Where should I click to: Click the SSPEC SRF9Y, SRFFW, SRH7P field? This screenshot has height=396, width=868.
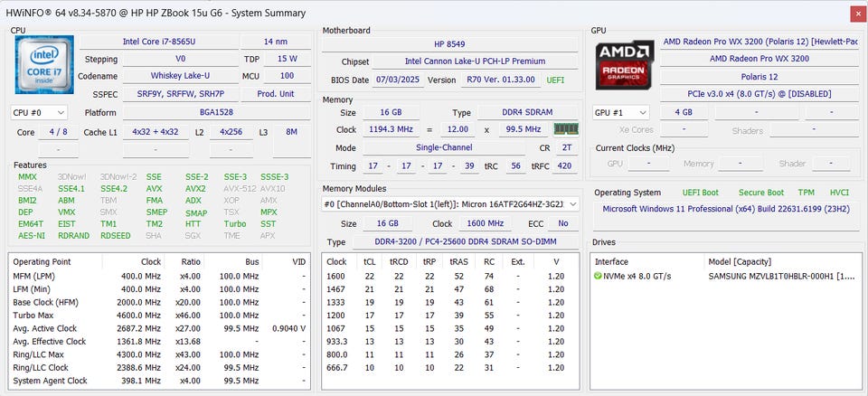[180, 94]
